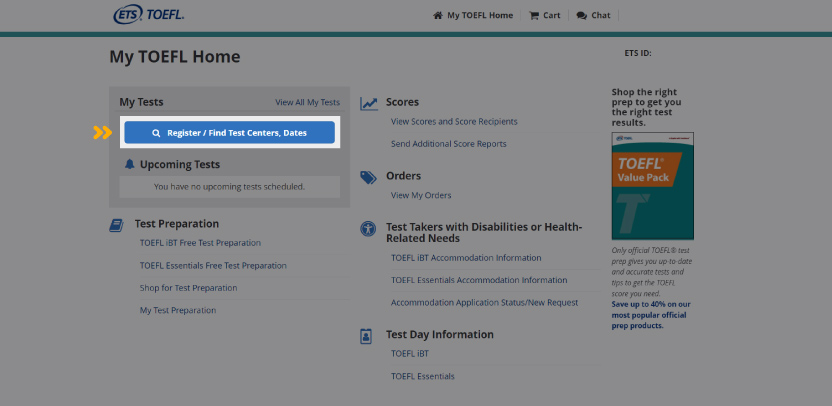This screenshot has height=406, width=832.
Task: Open TOEFL Essentials under Test Day Information
Action: 423,376
